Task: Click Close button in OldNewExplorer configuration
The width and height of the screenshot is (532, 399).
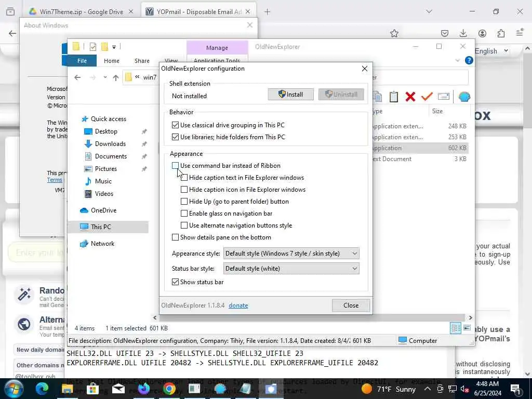Action: pos(351,305)
